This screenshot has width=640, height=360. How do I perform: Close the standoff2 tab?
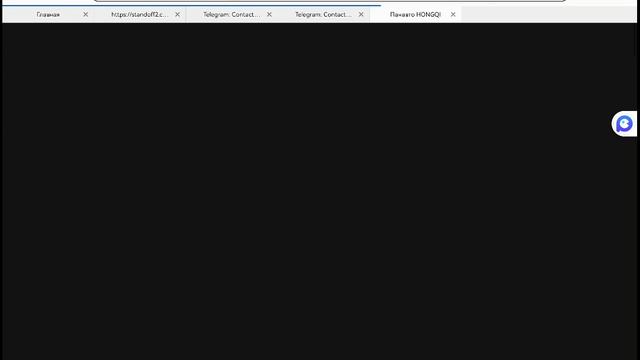tap(177, 14)
